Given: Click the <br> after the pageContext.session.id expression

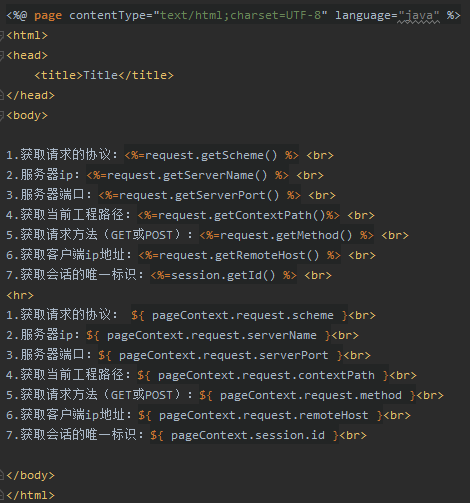Looking at the screenshot, I should (353, 435).
